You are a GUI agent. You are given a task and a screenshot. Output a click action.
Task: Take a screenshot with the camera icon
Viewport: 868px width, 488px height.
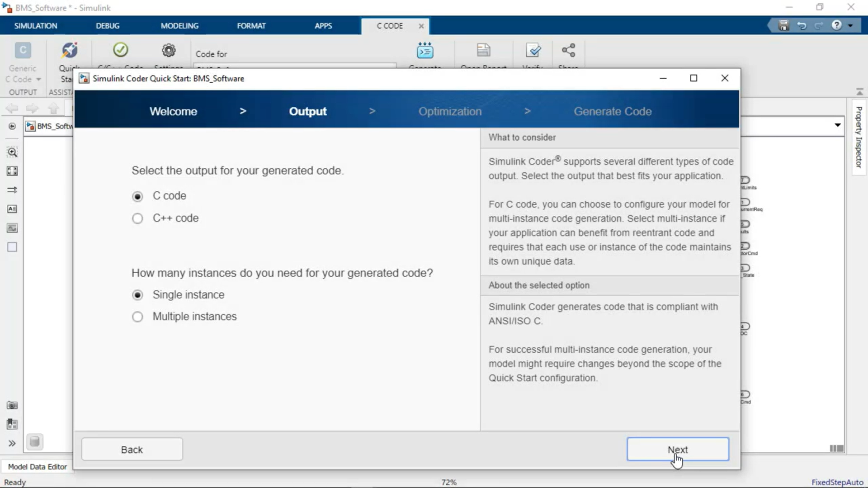12,405
